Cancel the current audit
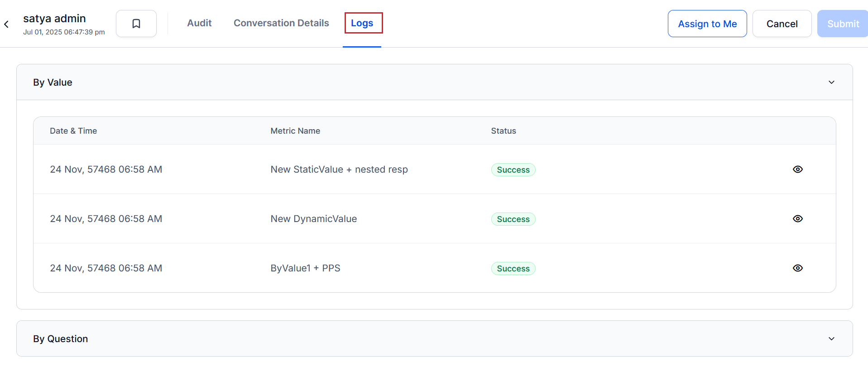868x382 pixels. (782, 24)
